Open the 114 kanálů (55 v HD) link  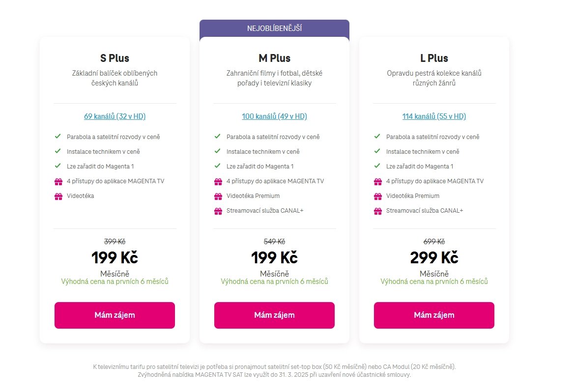434,116
